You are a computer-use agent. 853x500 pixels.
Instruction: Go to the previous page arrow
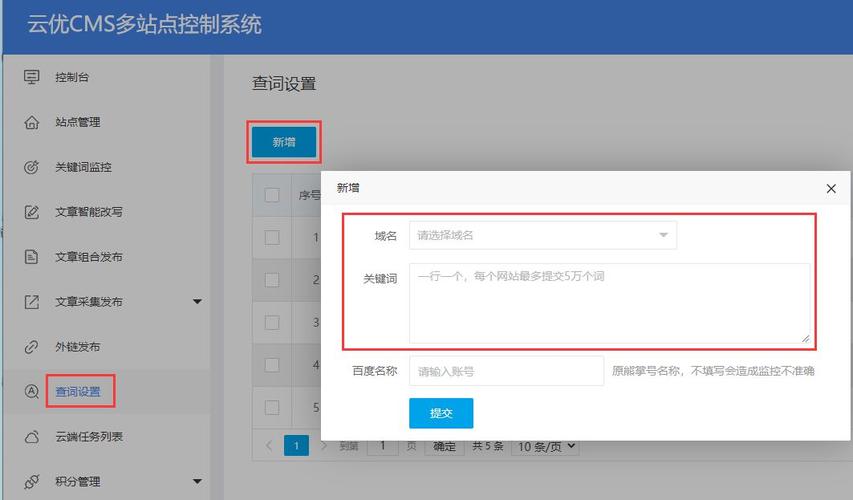269,446
